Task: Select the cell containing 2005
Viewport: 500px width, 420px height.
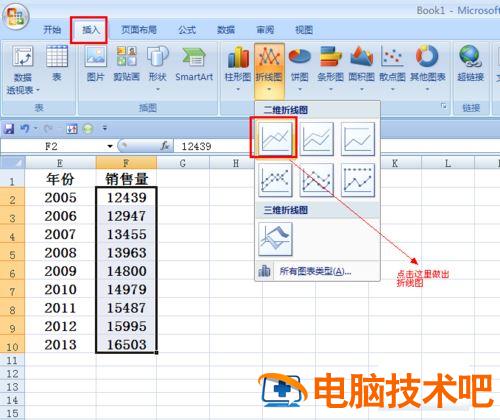Action: (60, 197)
